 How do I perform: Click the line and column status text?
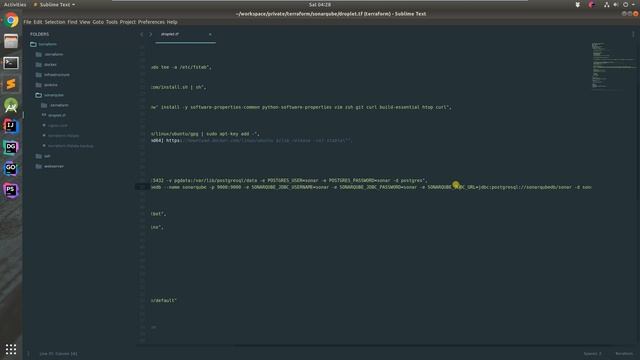coord(58,353)
